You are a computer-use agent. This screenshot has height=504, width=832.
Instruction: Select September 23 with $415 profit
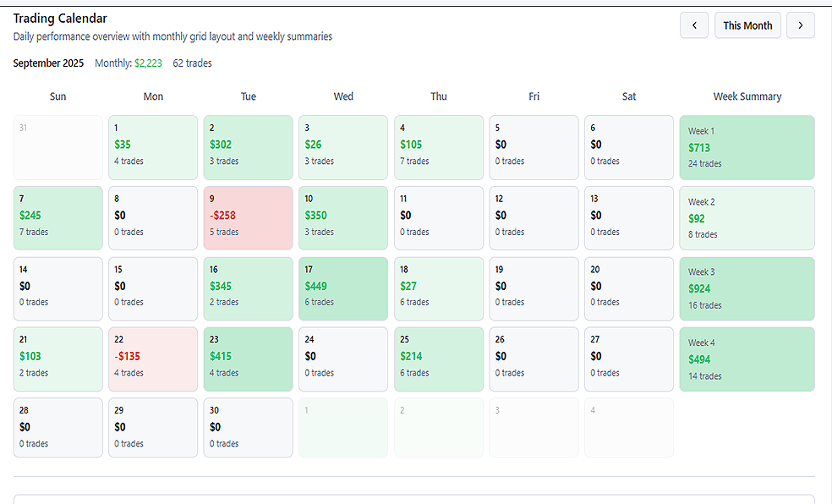point(248,359)
